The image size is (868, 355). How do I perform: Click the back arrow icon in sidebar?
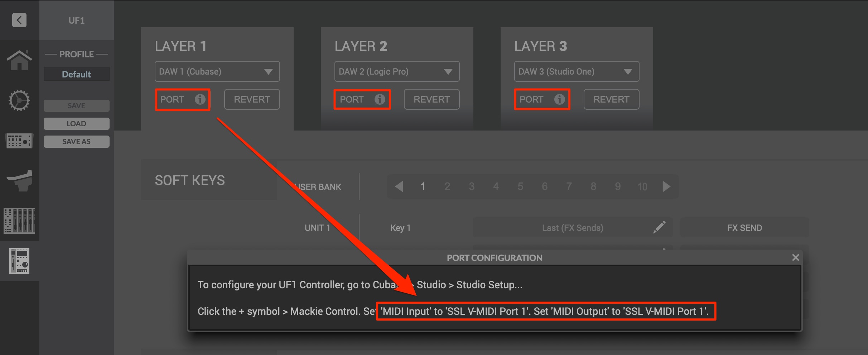click(19, 20)
